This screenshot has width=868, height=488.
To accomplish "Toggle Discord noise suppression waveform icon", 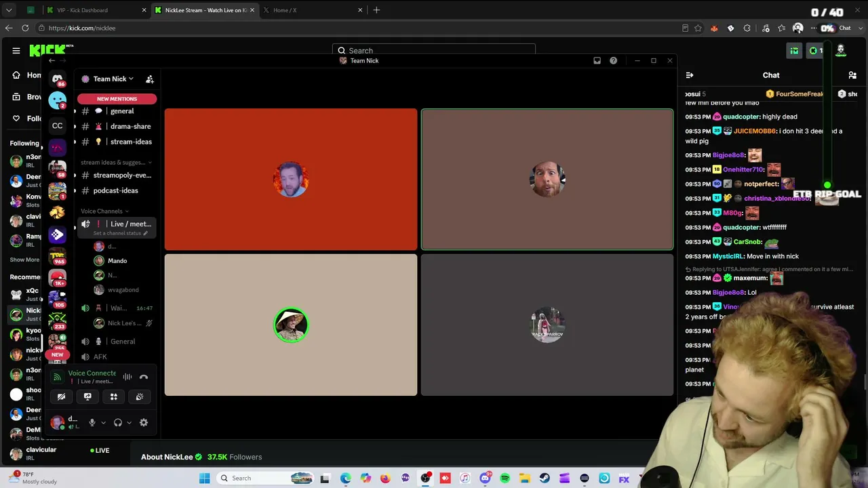I will click(127, 377).
